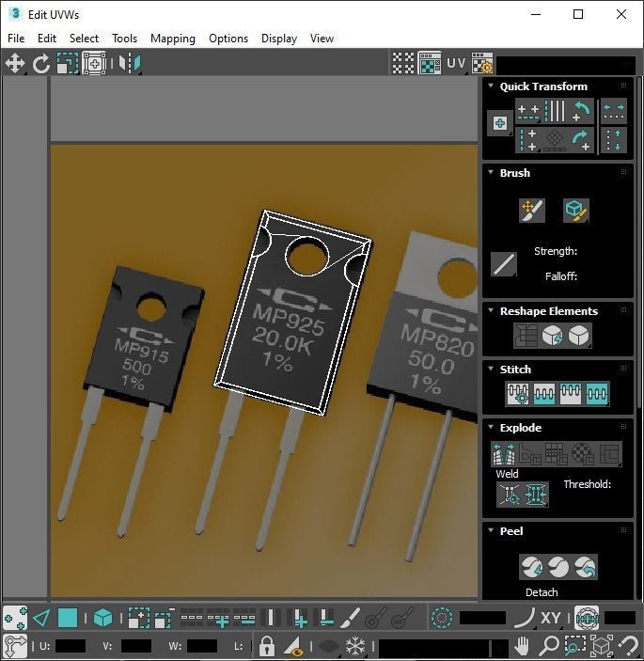
Task: Open the texture checker options icon
Action: tap(482, 64)
